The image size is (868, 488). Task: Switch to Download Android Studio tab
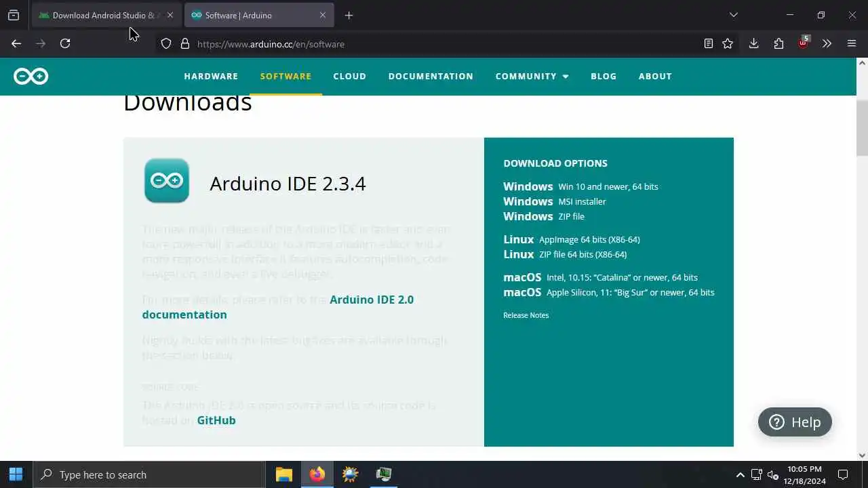click(106, 15)
